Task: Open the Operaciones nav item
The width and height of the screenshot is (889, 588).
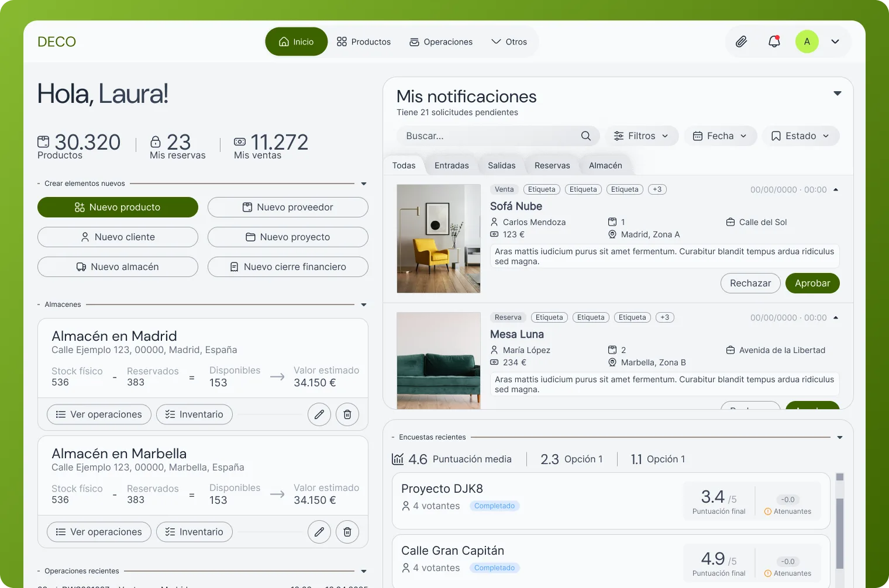Action: (441, 41)
